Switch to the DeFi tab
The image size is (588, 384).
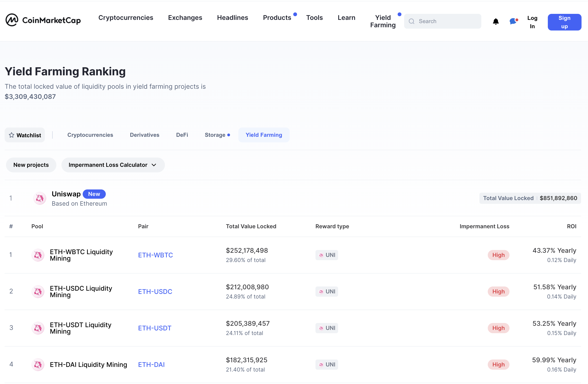coord(182,135)
